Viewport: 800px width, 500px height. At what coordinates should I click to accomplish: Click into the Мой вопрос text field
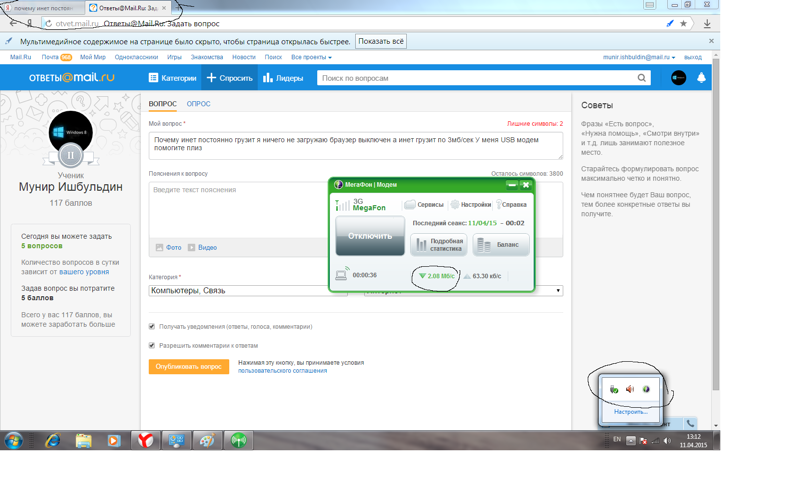click(356, 145)
